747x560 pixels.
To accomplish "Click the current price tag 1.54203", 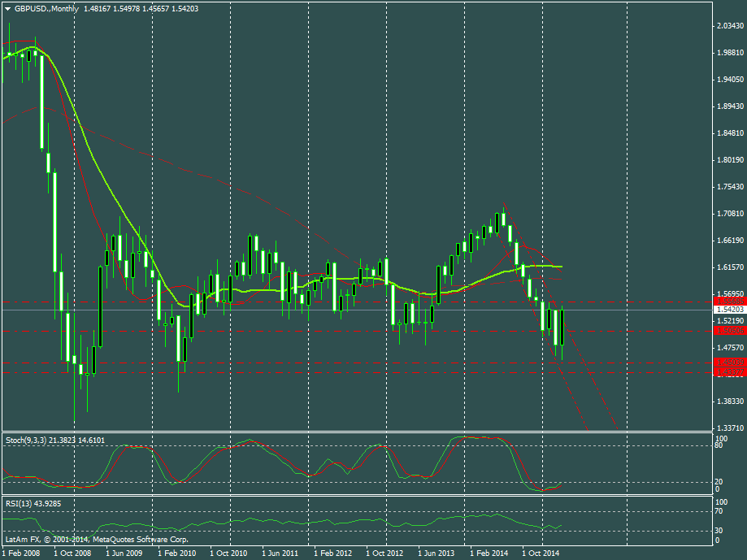I will 728,310.
